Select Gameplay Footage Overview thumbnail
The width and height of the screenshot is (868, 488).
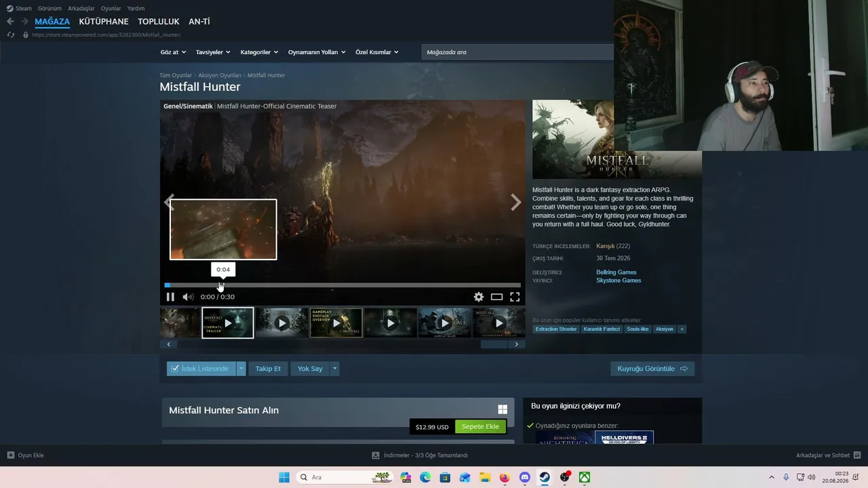pos(336,323)
